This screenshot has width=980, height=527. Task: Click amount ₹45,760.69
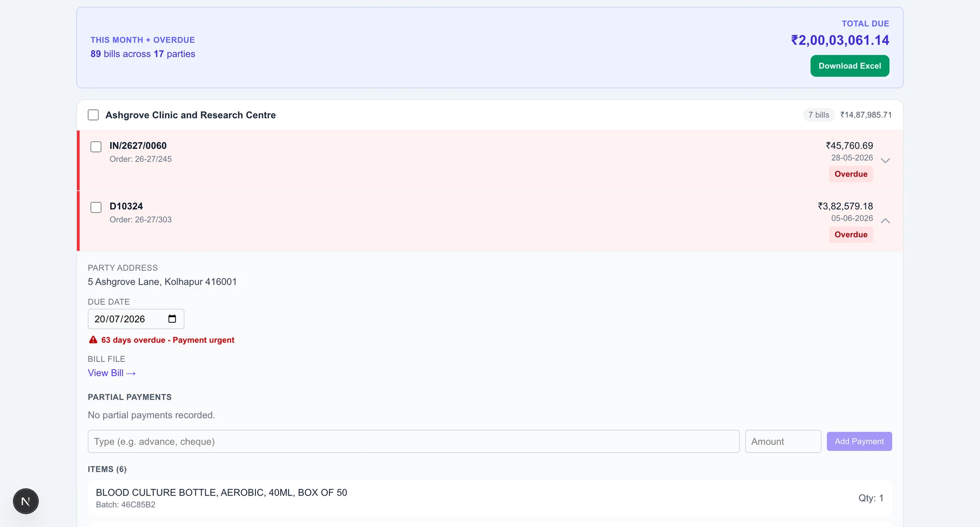tap(849, 146)
